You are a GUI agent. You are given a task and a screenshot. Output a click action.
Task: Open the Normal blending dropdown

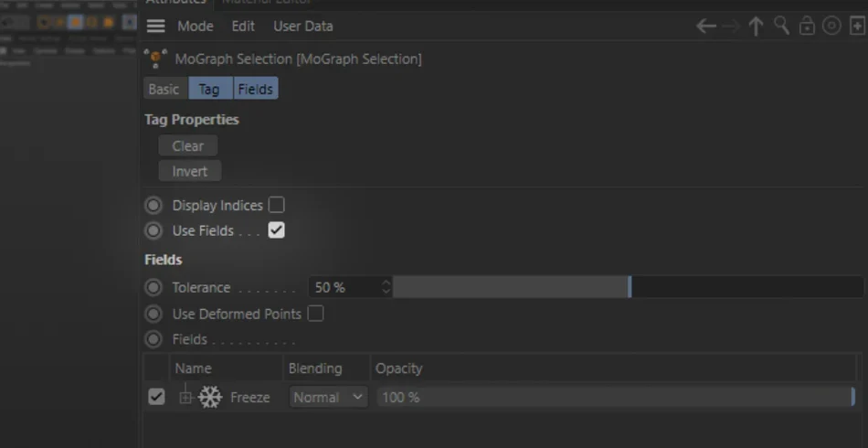328,397
